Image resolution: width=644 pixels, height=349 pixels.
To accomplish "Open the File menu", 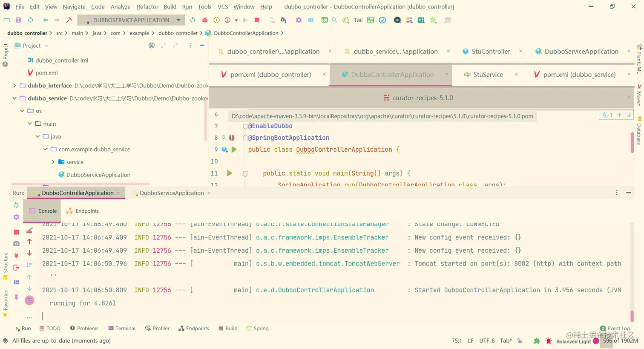I will (20, 7).
